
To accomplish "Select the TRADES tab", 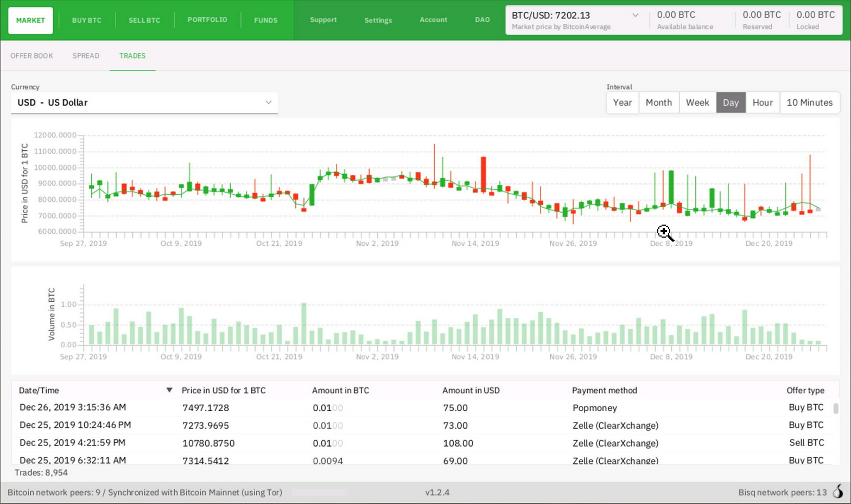I will point(132,56).
